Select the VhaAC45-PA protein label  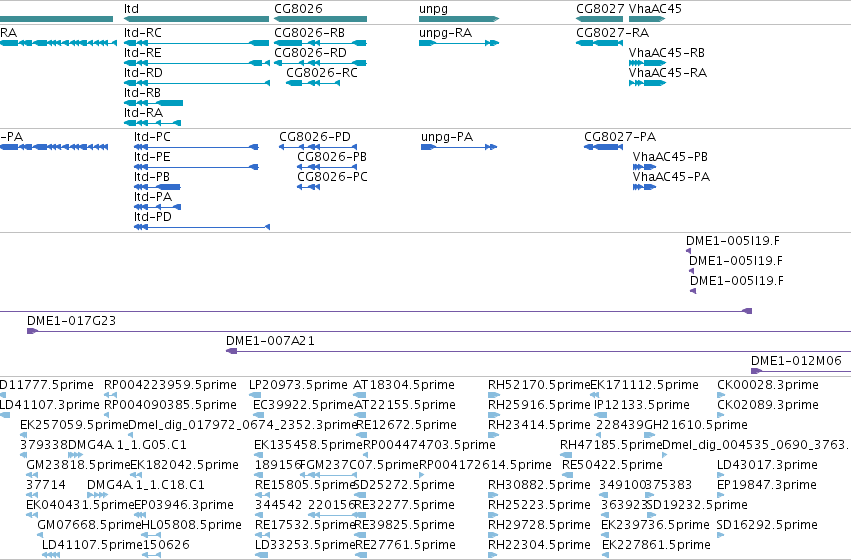click(x=671, y=177)
